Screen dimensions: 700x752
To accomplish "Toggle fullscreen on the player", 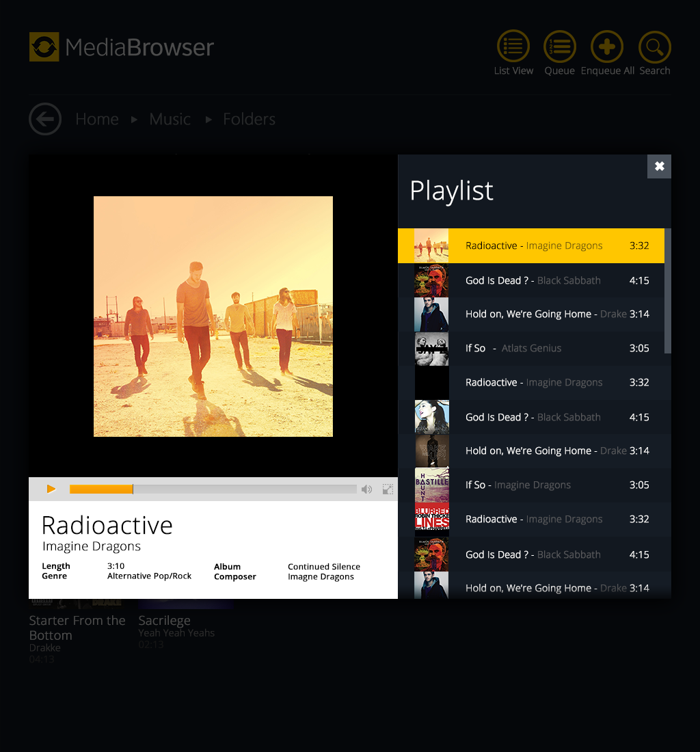I will click(x=388, y=489).
